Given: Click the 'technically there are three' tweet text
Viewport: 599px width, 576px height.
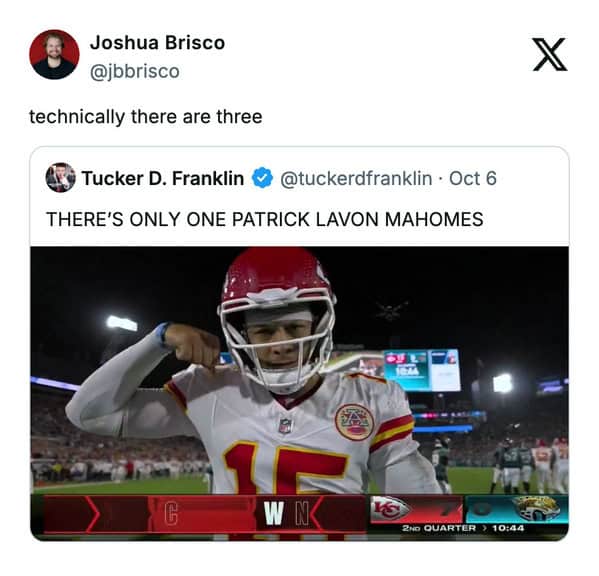Looking at the screenshot, I should click(x=146, y=116).
